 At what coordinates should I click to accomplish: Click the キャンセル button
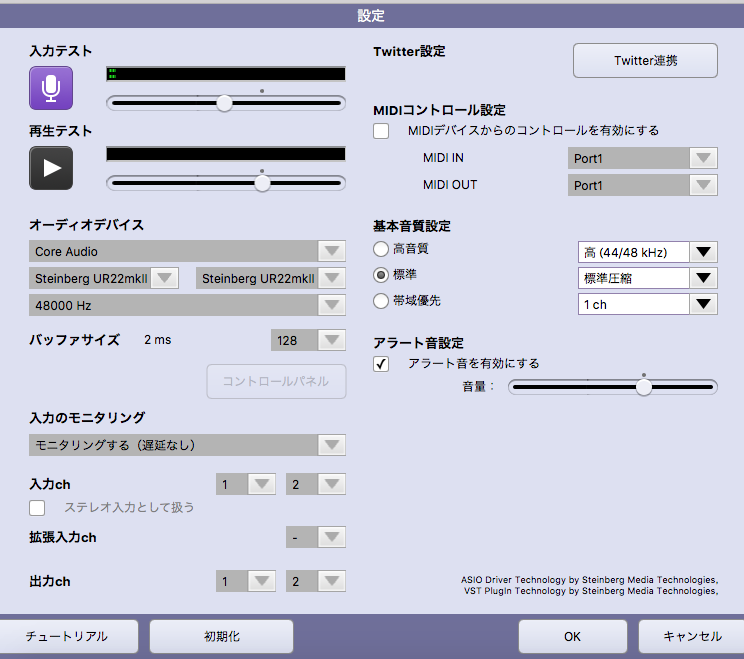coord(691,636)
